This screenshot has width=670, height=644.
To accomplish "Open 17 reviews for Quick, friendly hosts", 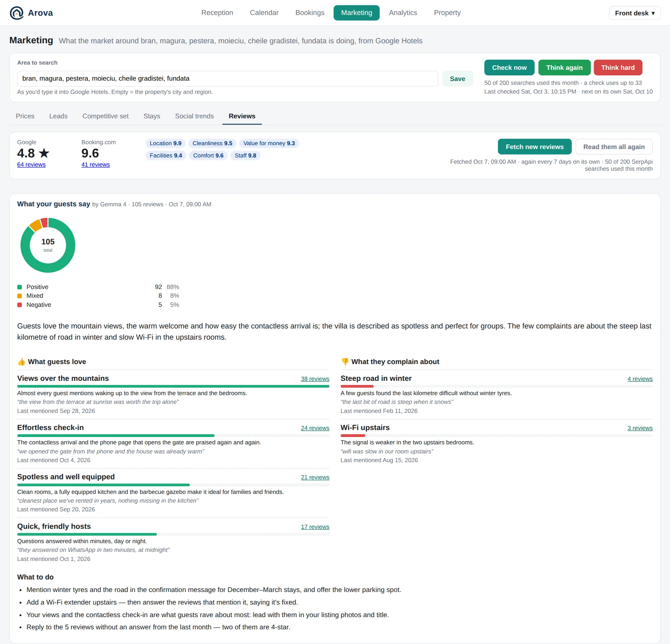I will pos(315,527).
